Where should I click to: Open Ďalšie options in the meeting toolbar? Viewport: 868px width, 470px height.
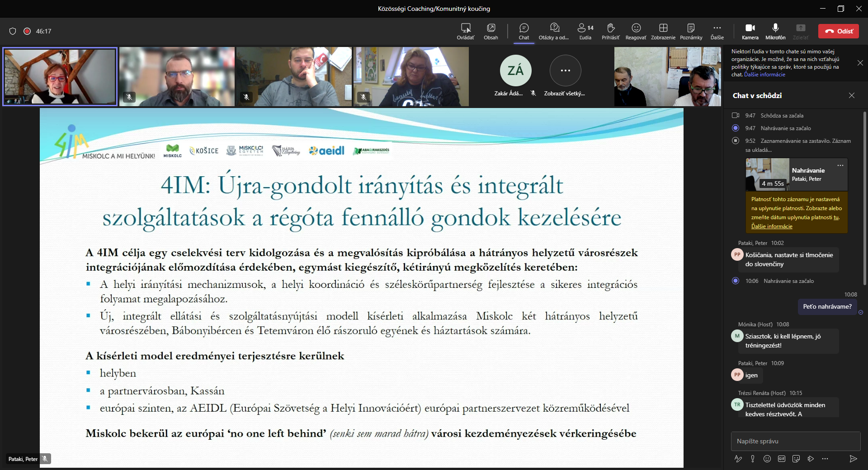click(717, 31)
